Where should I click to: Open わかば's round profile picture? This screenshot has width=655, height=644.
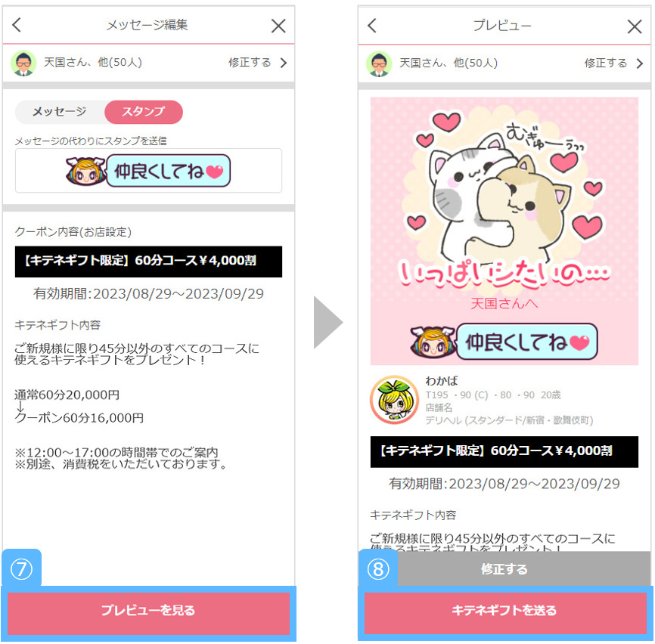(394, 399)
